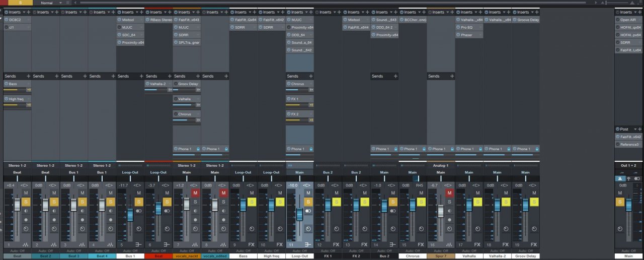Select the Groov Delay channel name label
This screenshot has width=644, height=260.
(x=526, y=256)
